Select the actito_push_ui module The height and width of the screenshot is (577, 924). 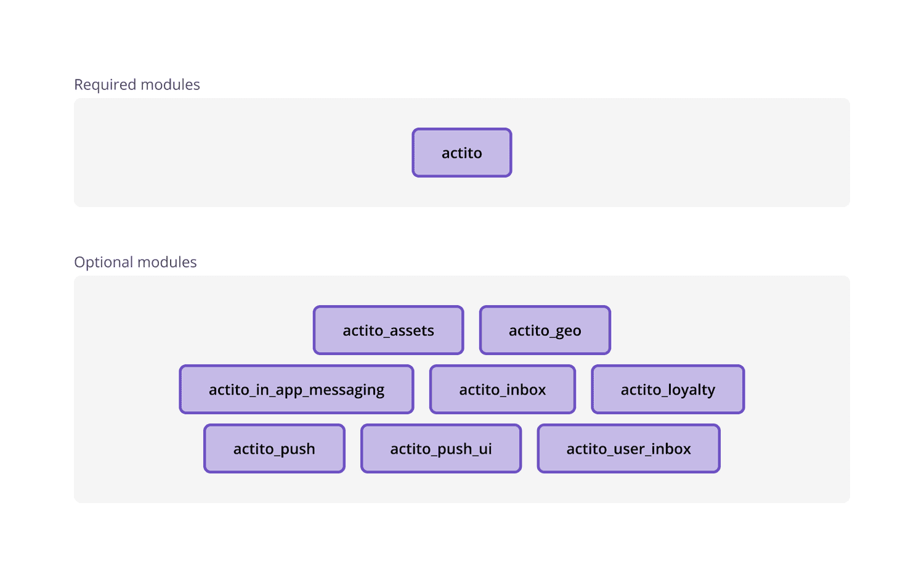[441, 449]
